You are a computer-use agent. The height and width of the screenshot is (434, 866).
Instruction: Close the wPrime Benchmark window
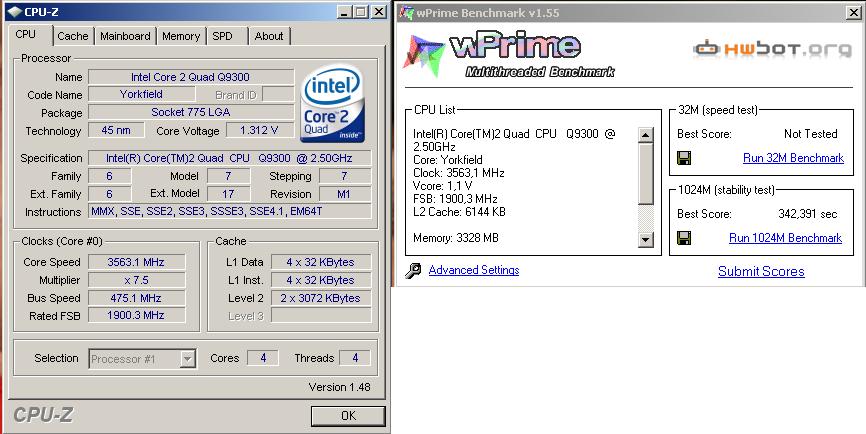coord(853,13)
